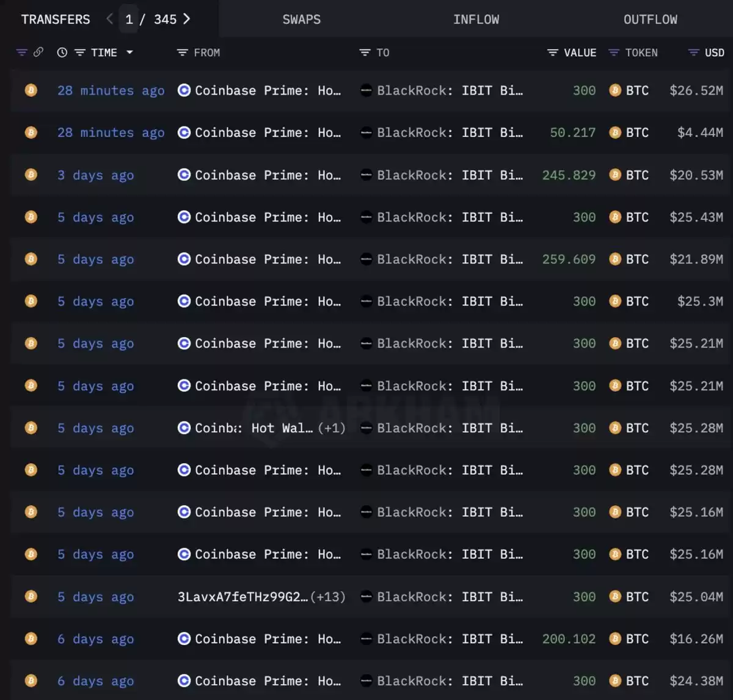Click the BlackRock logo in the $25.04M row

pyautogui.click(x=366, y=597)
